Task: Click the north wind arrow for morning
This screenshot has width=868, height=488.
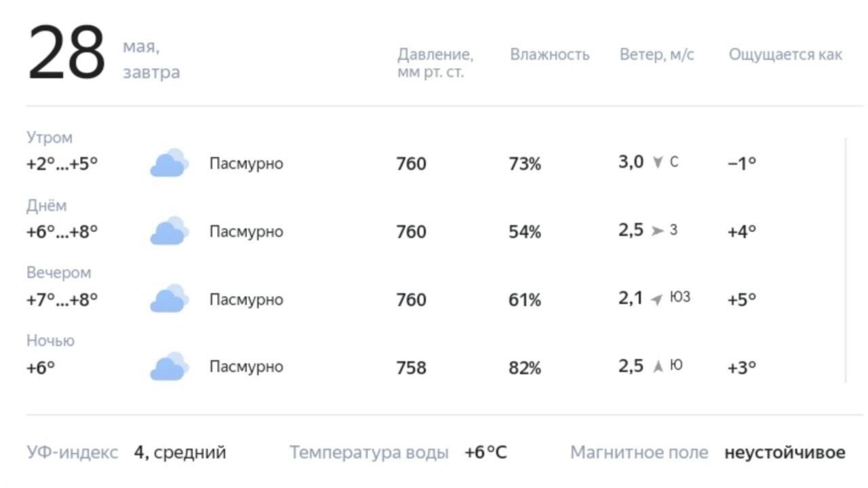Action: point(657,162)
